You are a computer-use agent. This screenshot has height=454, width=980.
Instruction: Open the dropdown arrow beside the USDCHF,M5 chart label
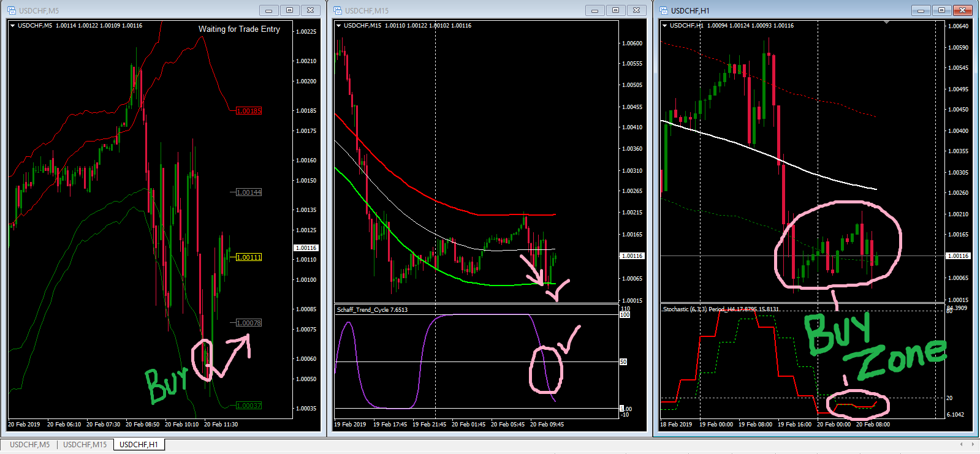(12, 26)
